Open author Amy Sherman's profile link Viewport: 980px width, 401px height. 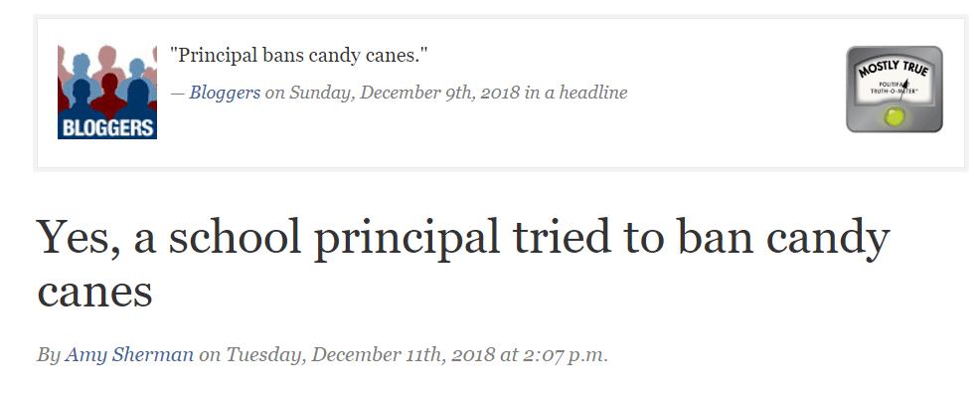point(129,355)
